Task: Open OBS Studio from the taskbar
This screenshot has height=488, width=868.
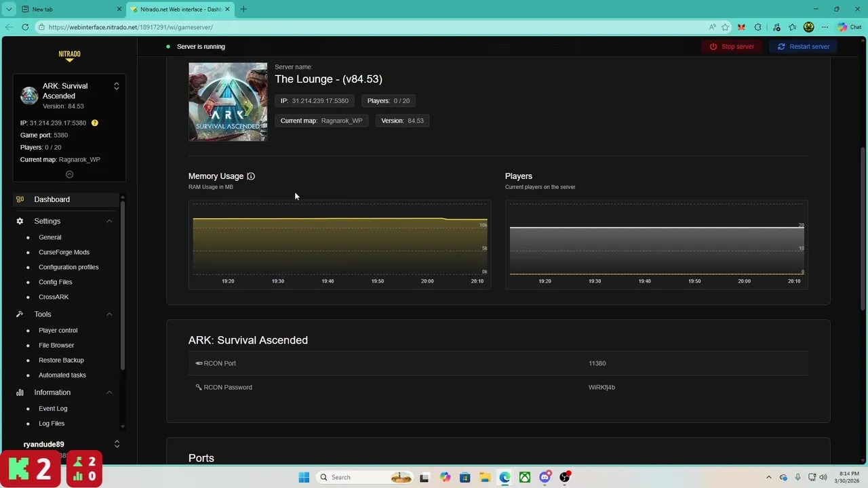Action: 565,477
